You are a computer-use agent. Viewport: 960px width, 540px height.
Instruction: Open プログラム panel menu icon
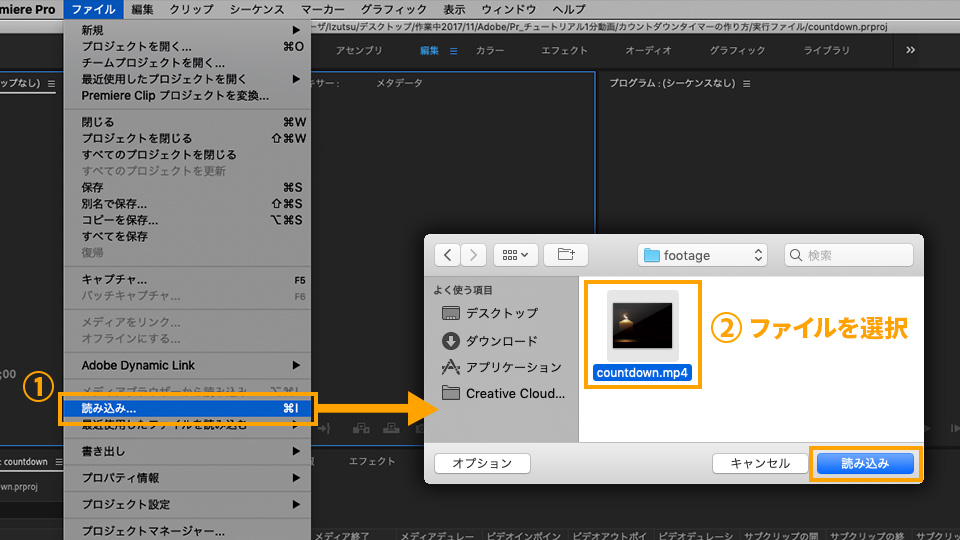point(746,84)
